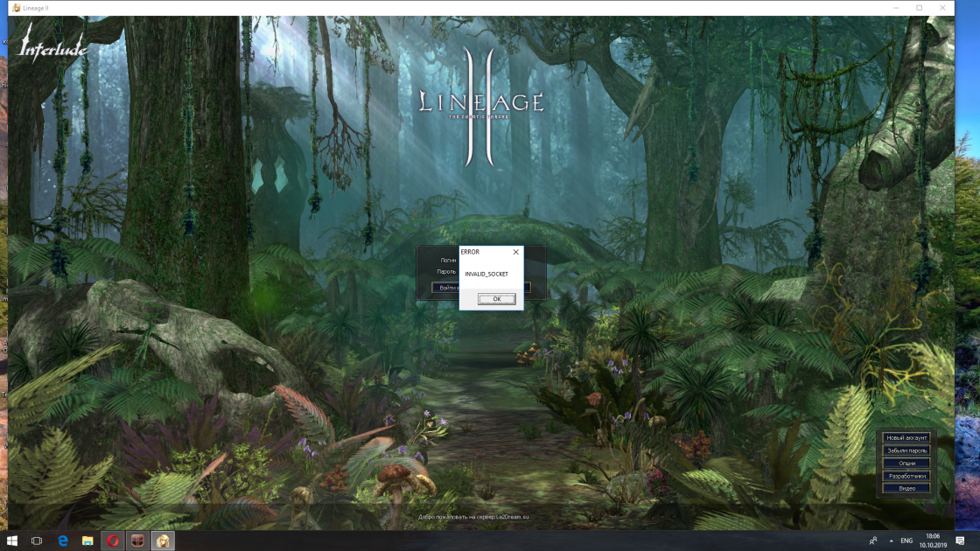Click the red square app taskbar icon
This screenshot has width=980, height=551.
[x=137, y=541]
